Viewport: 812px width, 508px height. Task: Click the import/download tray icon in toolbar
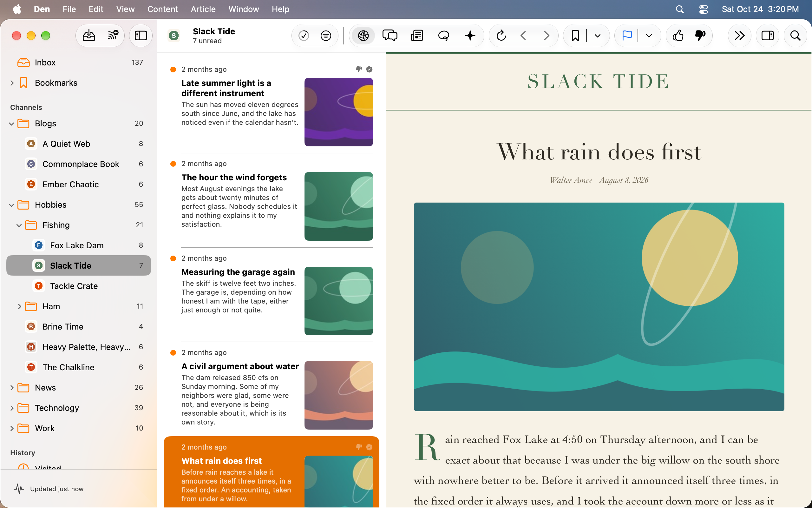click(88, 35)
